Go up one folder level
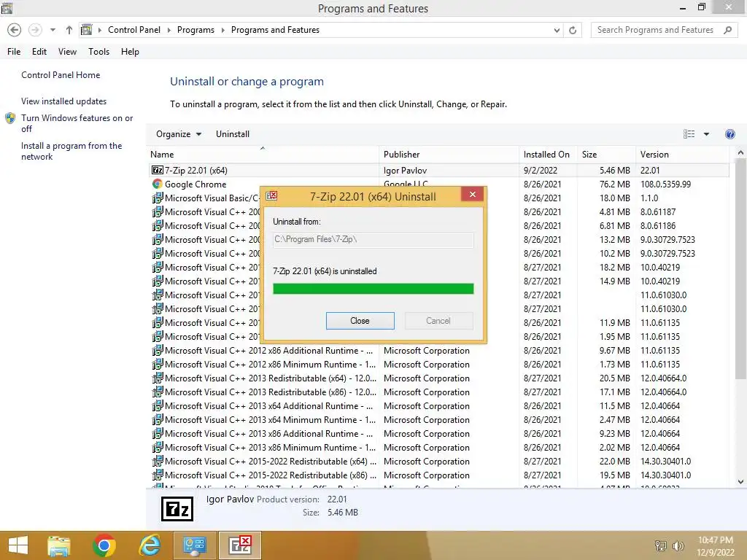 click(x=69, y=30)
